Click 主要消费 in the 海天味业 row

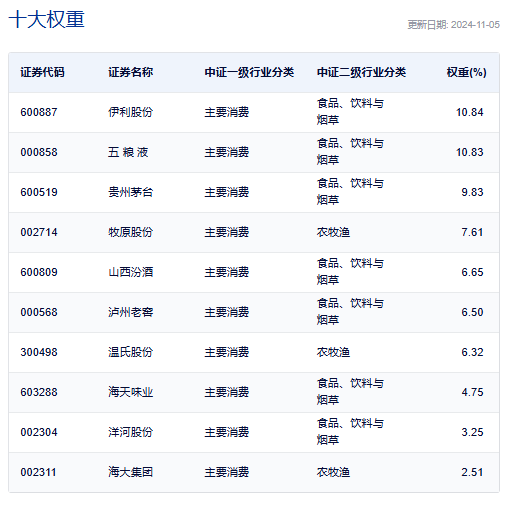[x=227, y=392]
